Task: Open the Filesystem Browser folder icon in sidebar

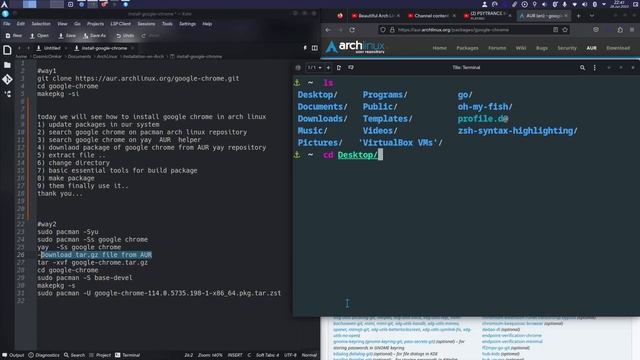Action: (7, 65)
